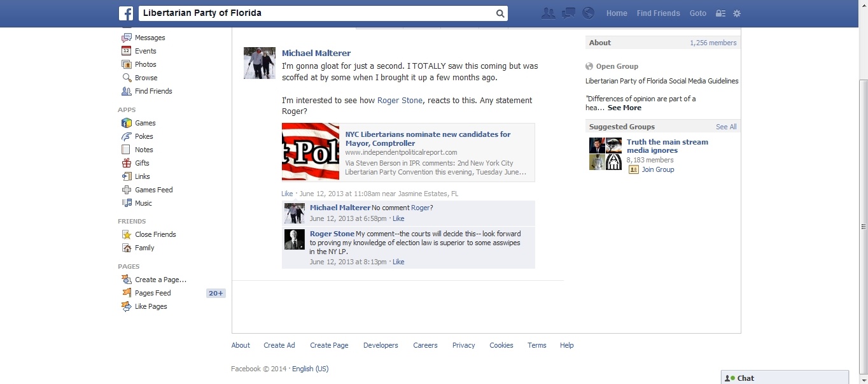Click the Join Group link

tap(658, 169)
